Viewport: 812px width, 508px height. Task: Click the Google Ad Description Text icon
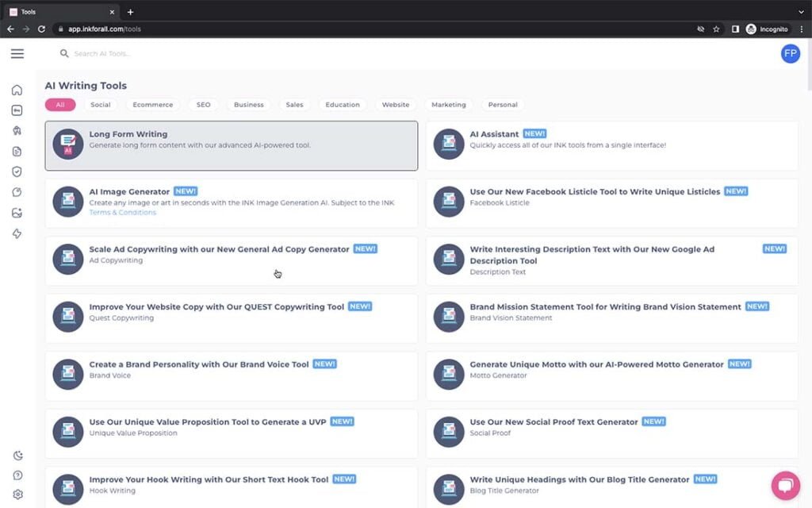[449, 260]
